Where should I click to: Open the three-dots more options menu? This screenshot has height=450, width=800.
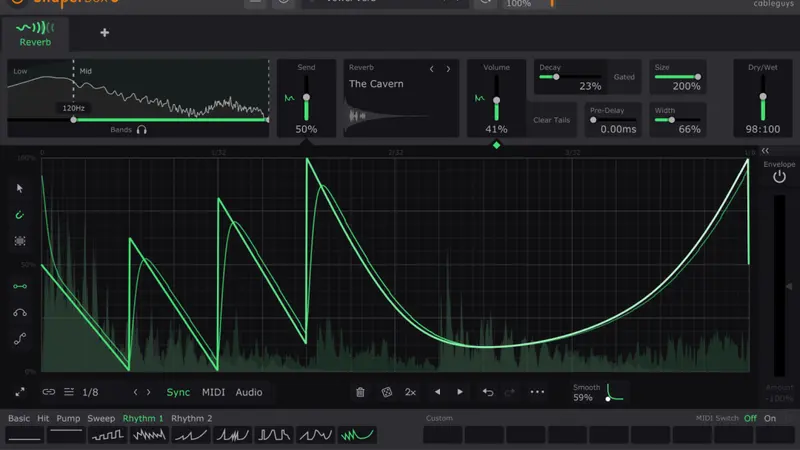537,392
